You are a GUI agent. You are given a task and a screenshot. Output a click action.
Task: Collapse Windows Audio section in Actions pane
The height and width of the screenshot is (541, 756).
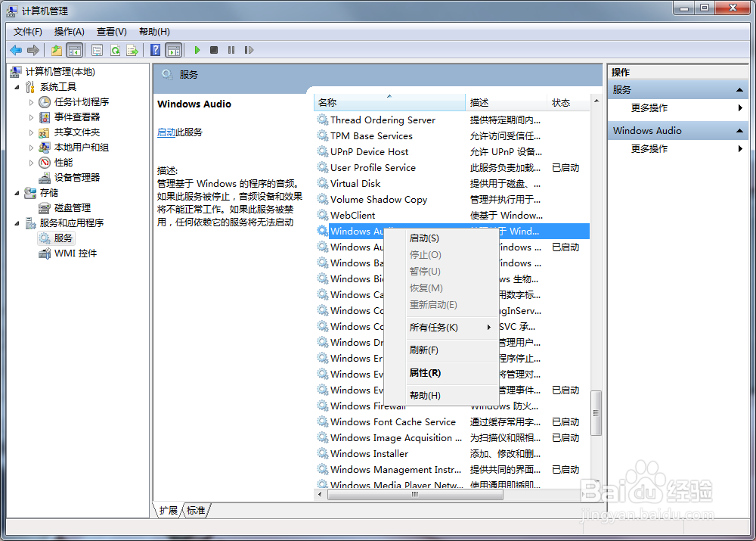(739, 130)
